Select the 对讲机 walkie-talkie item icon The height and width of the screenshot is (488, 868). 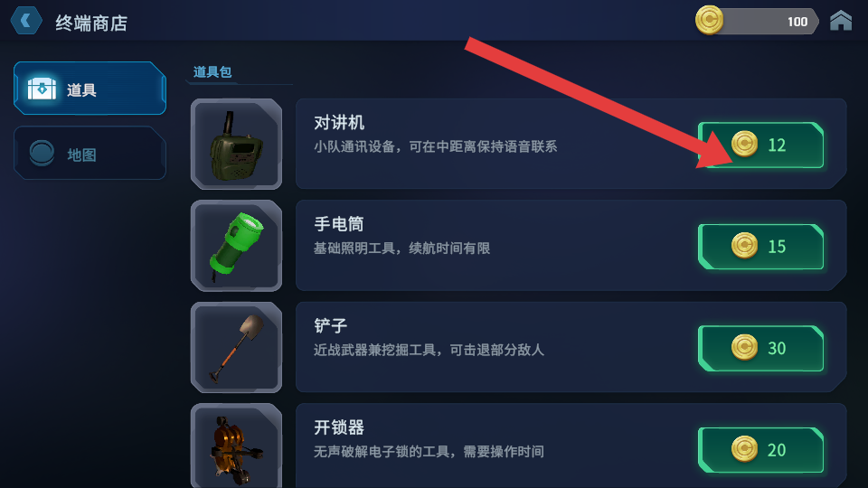tap(236, 144)
